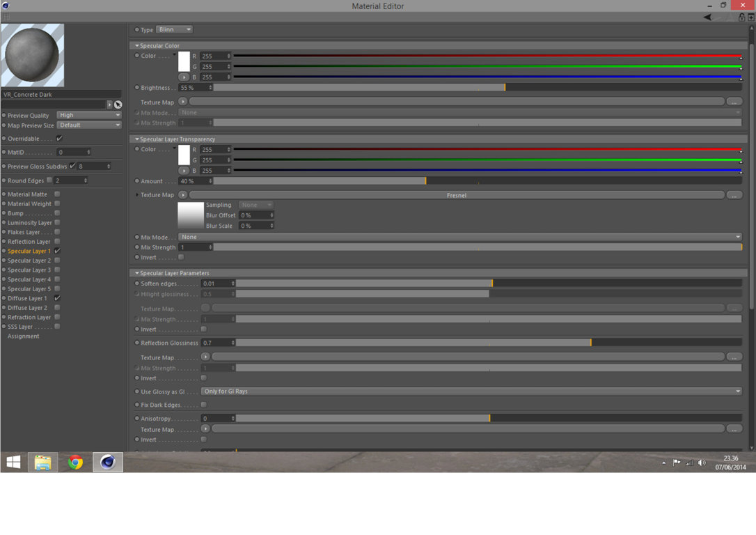The width and height of the screenshot is (756, 535).
Task: Select the SSS Layer channel
Action: click(19, 327)
